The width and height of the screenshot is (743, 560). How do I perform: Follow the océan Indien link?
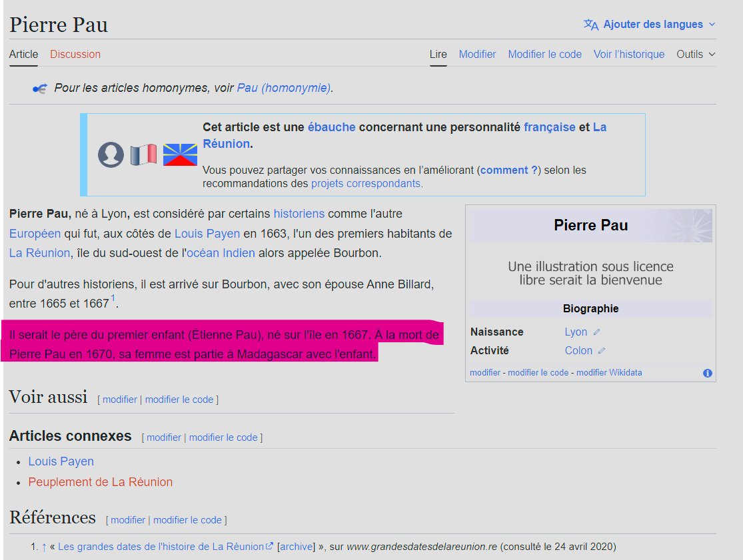click(x=221, y=253)
